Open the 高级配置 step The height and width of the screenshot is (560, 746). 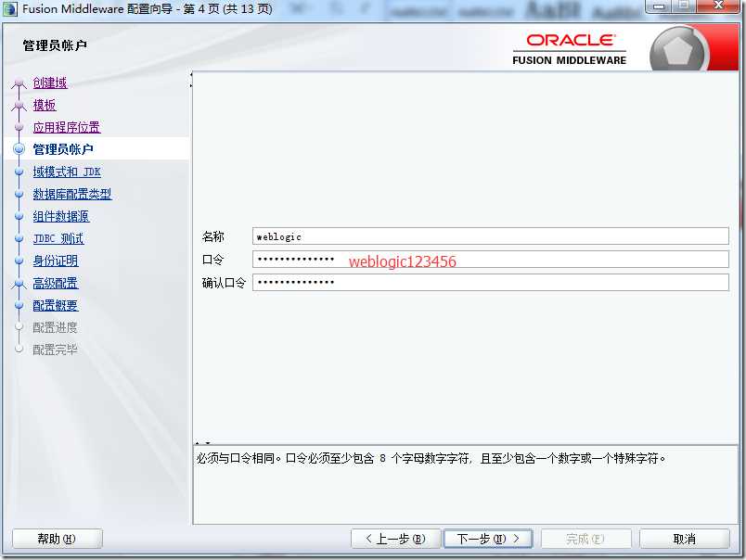(x=55, y=284)
